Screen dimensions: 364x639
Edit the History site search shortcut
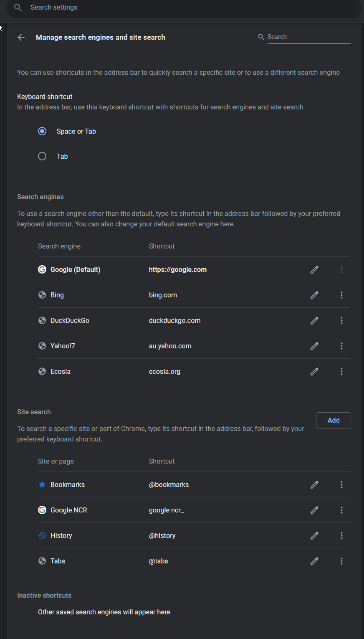click(x=314, y=536)
